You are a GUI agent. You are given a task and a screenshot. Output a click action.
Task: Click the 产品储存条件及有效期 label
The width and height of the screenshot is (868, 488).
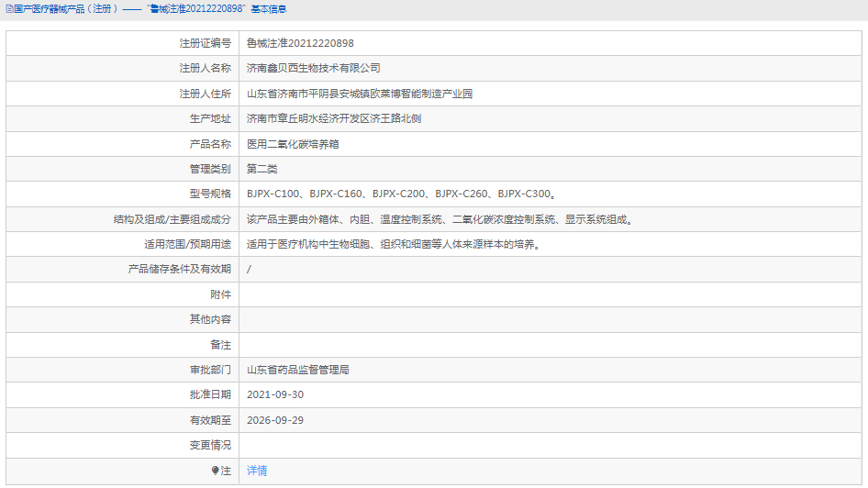[179, 269]
